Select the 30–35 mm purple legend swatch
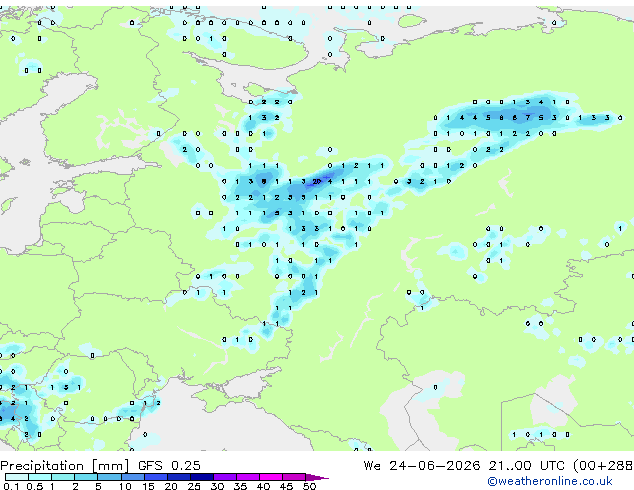The width and height of the screenshot is (634, 490). pyautogui.click(x=225, y=477)
